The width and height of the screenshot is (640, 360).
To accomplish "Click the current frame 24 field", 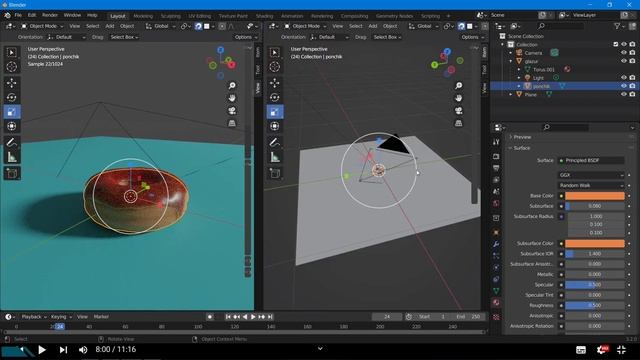I will [x=387, y=317].
